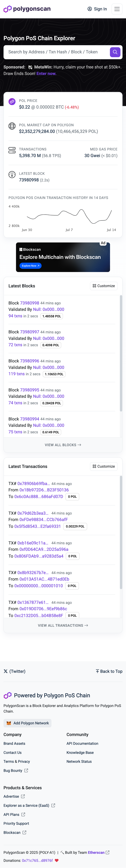Select VIEW ALL BLOCKS
Screen dimensions: 126x868
pyautogui.click(x=63, y=445)
